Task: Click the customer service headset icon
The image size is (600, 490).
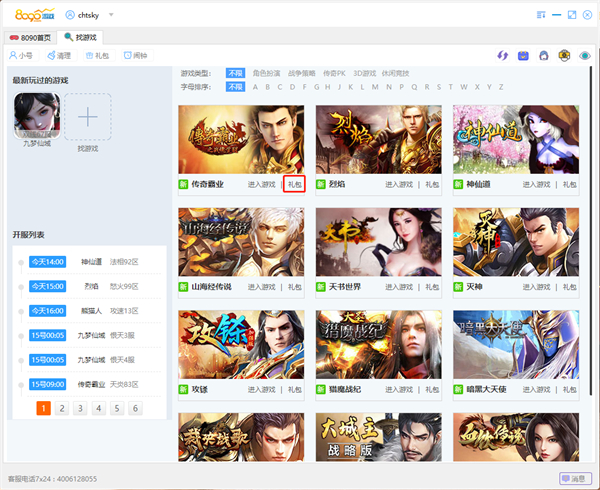Action: pyautogui.click(x=544, y=55)
